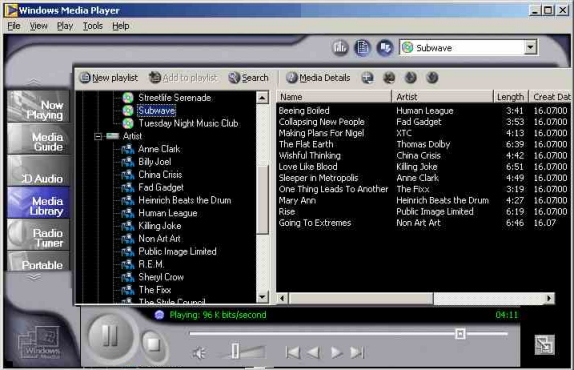574x370 pixels.
Task: Click track list horizontal scroll left arrow
Action: click(282, 298)
